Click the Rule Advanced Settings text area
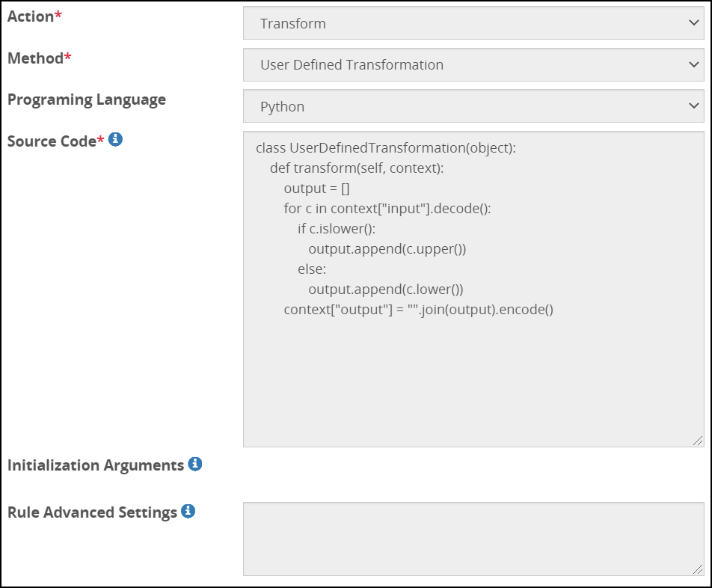Screen dimensions: 712x588 (x=471, y=539)
